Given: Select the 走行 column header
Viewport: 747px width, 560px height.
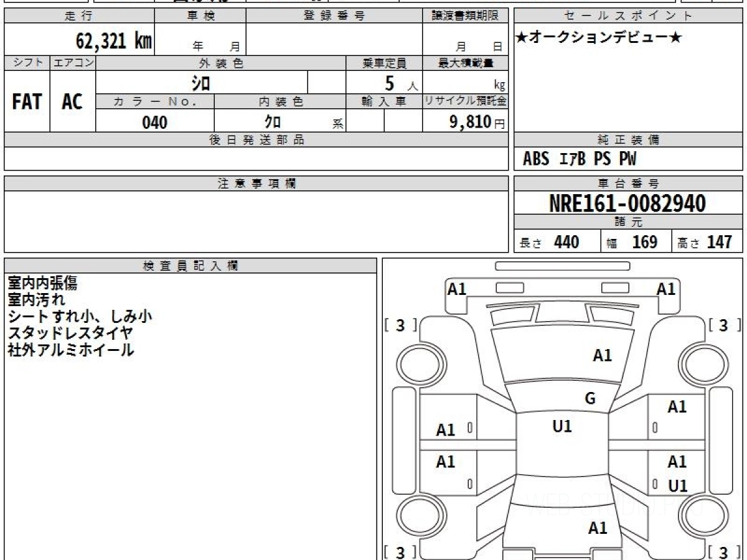Looking at the screenshot, I should click(79, 16).
